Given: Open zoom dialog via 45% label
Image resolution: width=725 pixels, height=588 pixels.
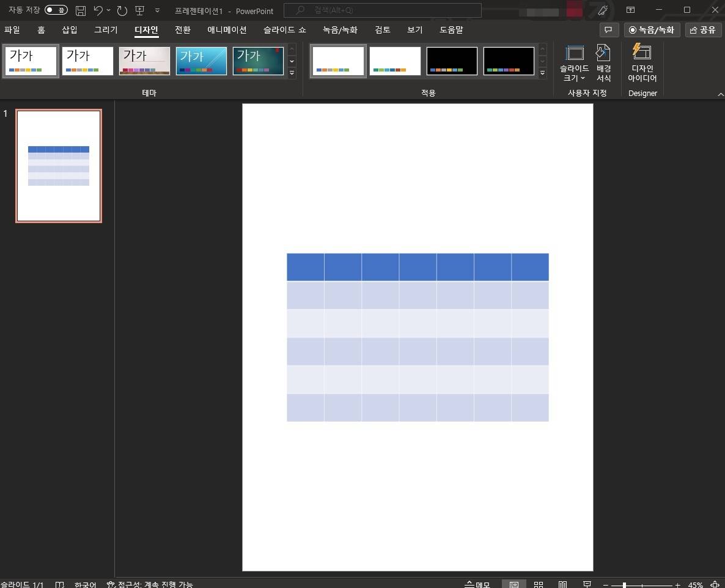Looking at the screenshot, I should (x=696, y=585).
